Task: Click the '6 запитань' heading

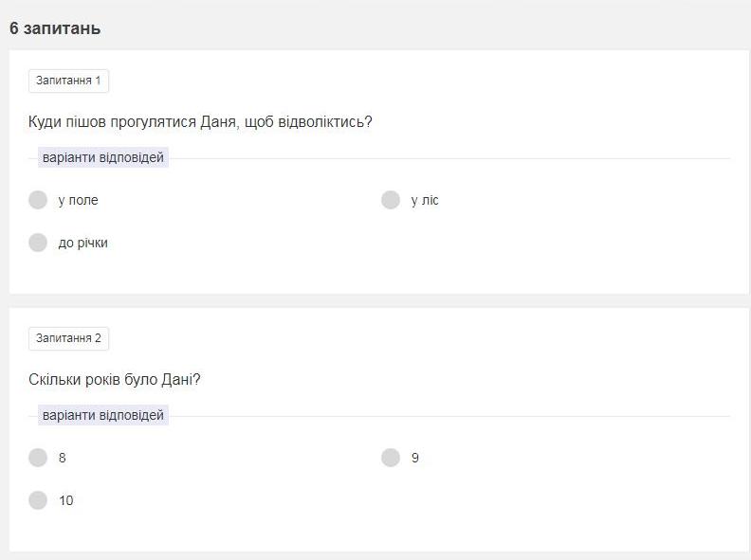Action: click(x=55, y=28)
